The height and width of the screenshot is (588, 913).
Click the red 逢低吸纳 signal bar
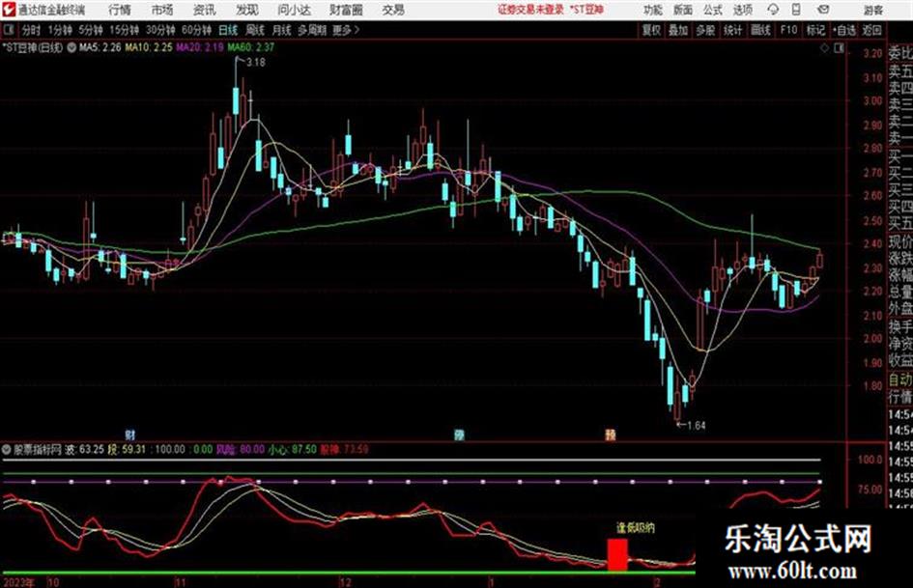pyautogui.click(x=617, y=555)
